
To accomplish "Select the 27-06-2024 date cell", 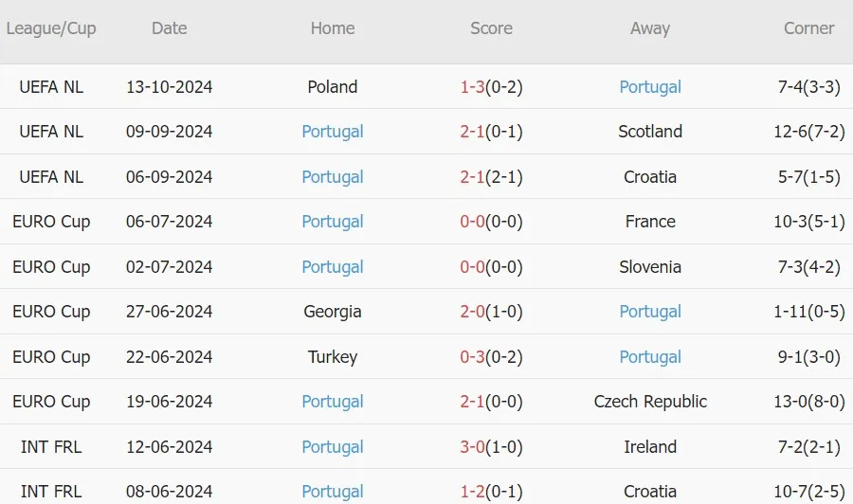I will [170, 312].
